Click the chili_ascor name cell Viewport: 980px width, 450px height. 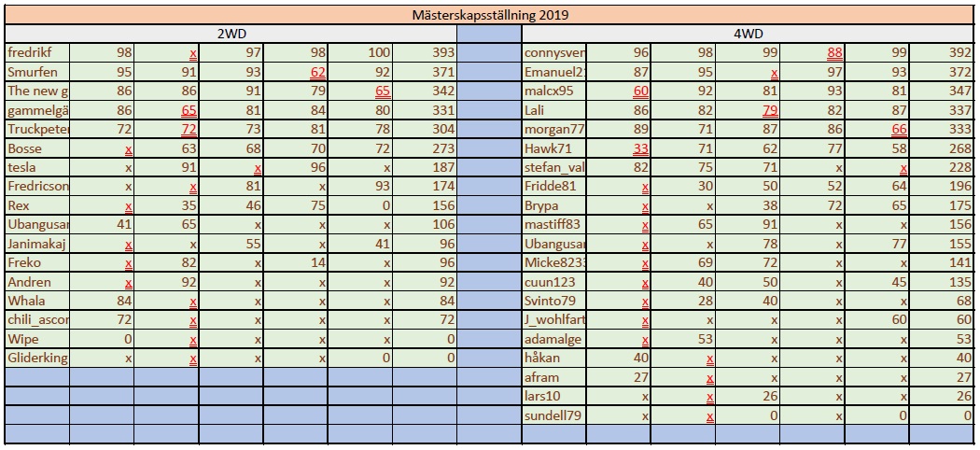tap(37, 321)
